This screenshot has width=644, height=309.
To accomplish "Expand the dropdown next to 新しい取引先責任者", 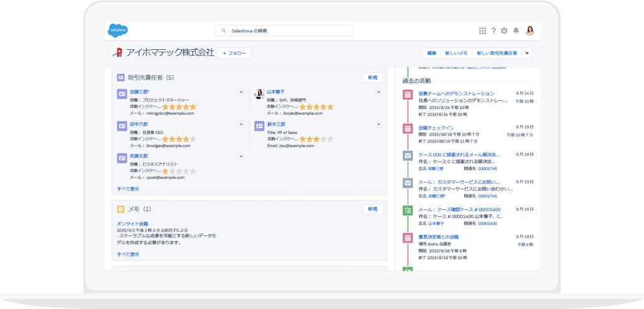I will pyautogui.click(x=527, y=54).
